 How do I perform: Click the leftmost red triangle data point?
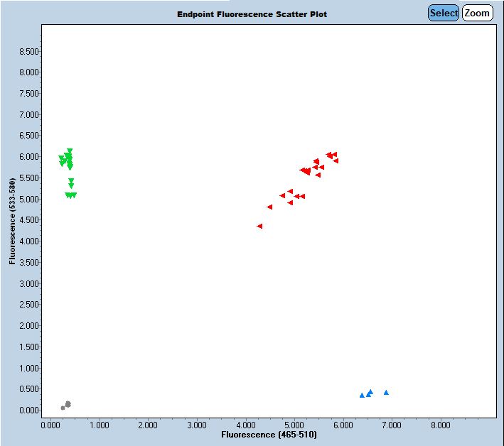[259, 226]
